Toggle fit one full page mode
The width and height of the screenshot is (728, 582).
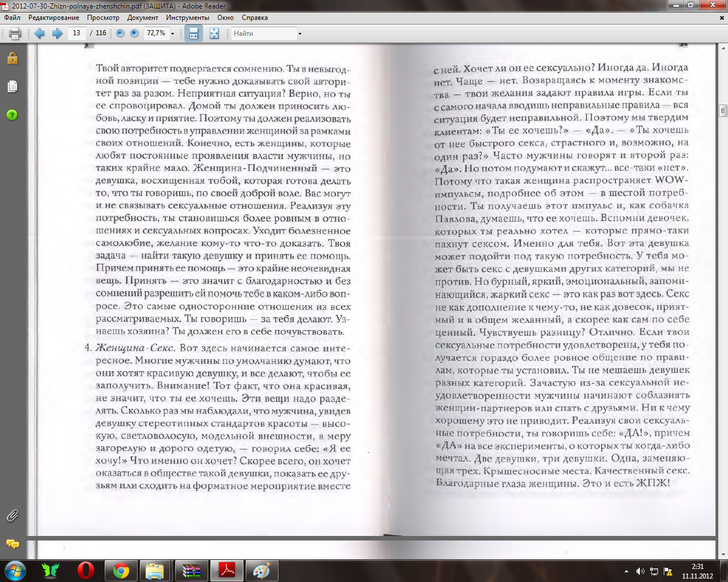pos(214,34)
